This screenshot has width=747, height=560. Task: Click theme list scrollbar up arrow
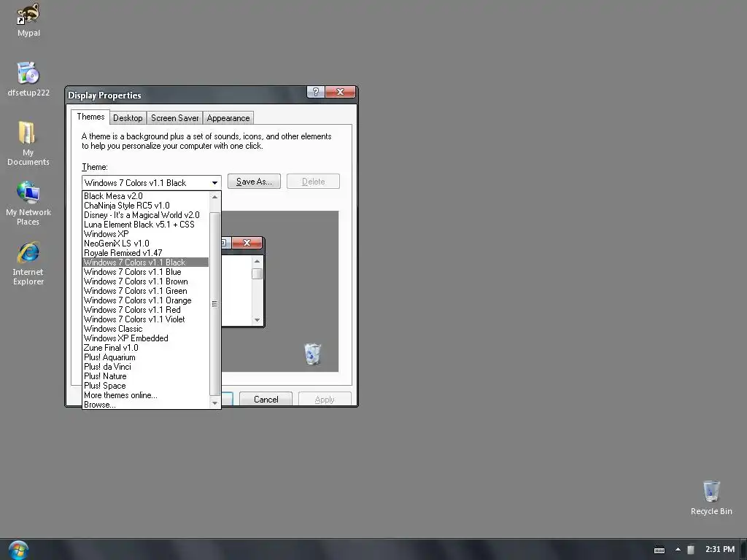(x=215, y=197)
